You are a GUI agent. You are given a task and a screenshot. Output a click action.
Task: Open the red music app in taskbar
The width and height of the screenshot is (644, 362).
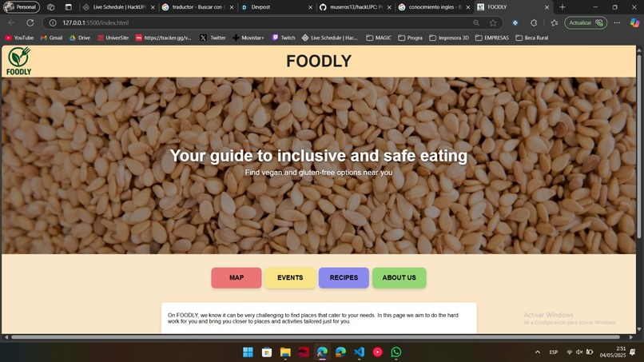click(377, 352)
